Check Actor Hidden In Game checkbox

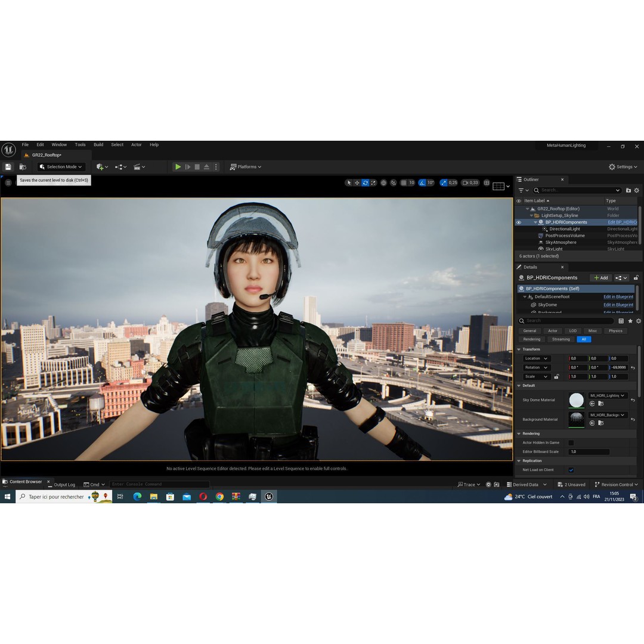(x=571, y=442)
